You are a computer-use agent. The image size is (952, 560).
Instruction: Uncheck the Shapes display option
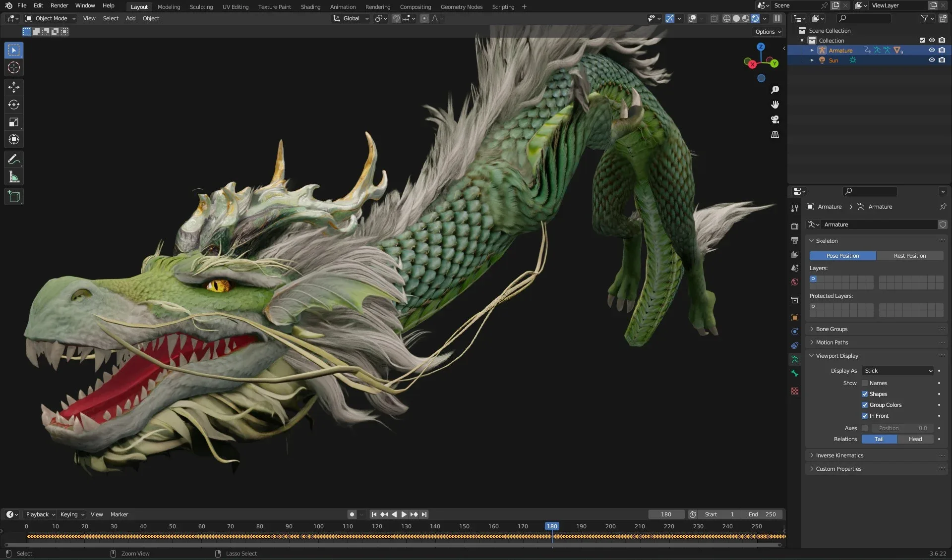[865, 394]
